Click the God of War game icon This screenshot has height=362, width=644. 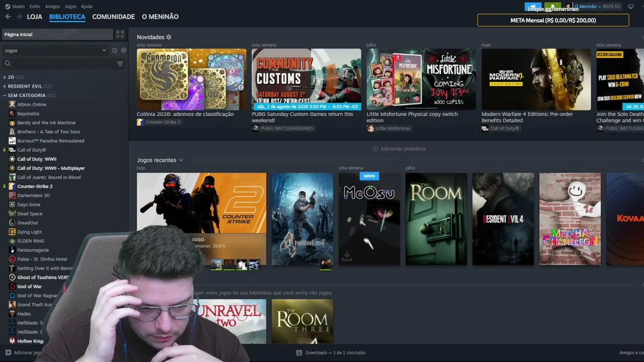coord(13,287)
